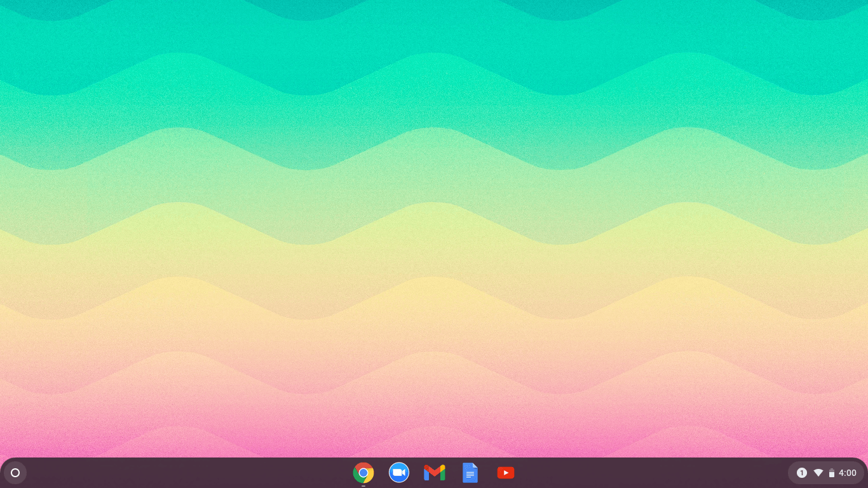Click the battery status icon

pos(832,473)
